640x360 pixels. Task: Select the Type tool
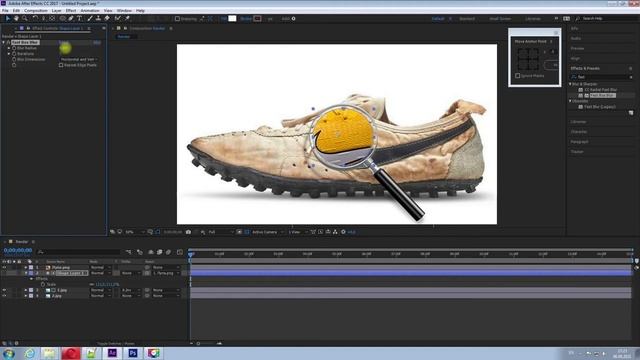(80, 18)
